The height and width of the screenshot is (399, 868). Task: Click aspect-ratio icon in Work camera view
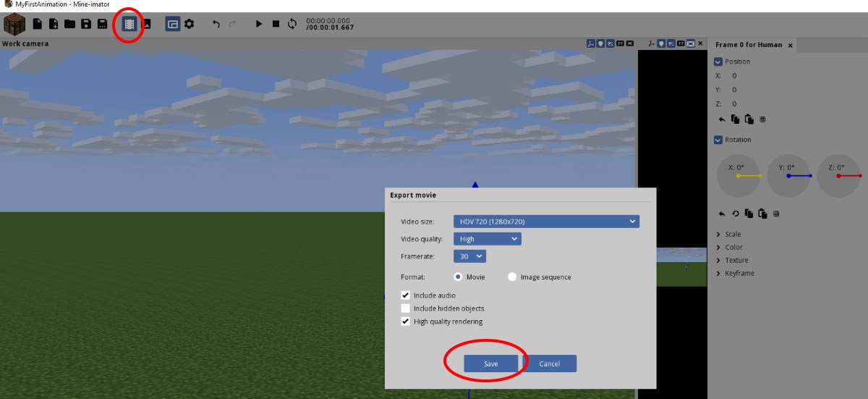620,44
